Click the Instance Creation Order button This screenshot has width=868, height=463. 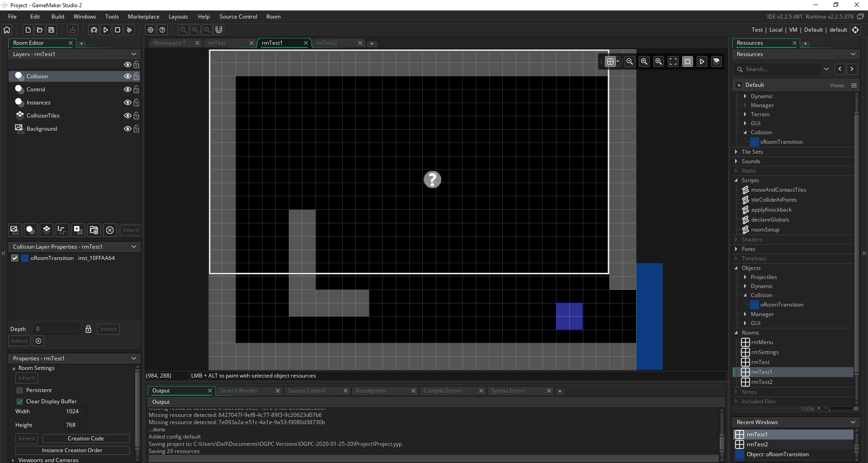72,450
